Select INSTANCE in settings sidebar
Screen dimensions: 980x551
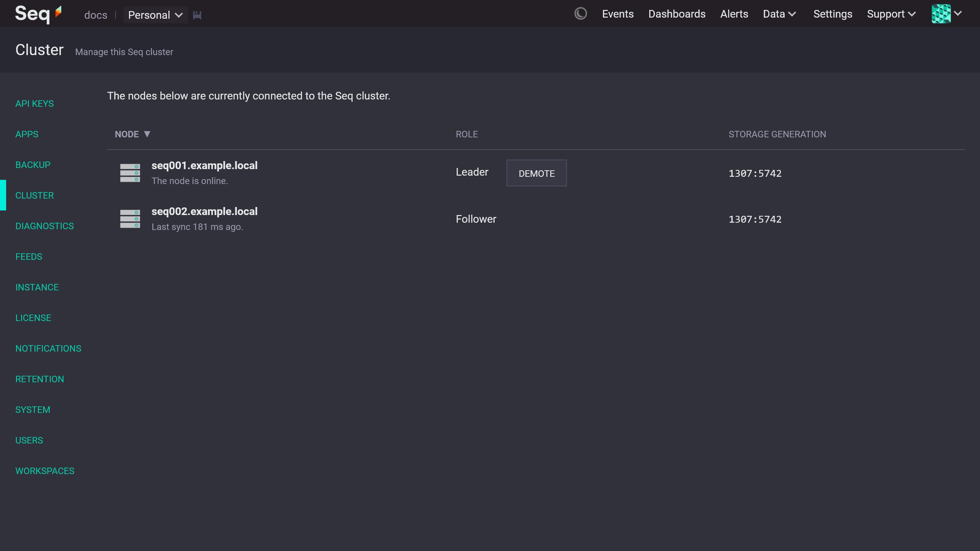[x=37, y=287]
